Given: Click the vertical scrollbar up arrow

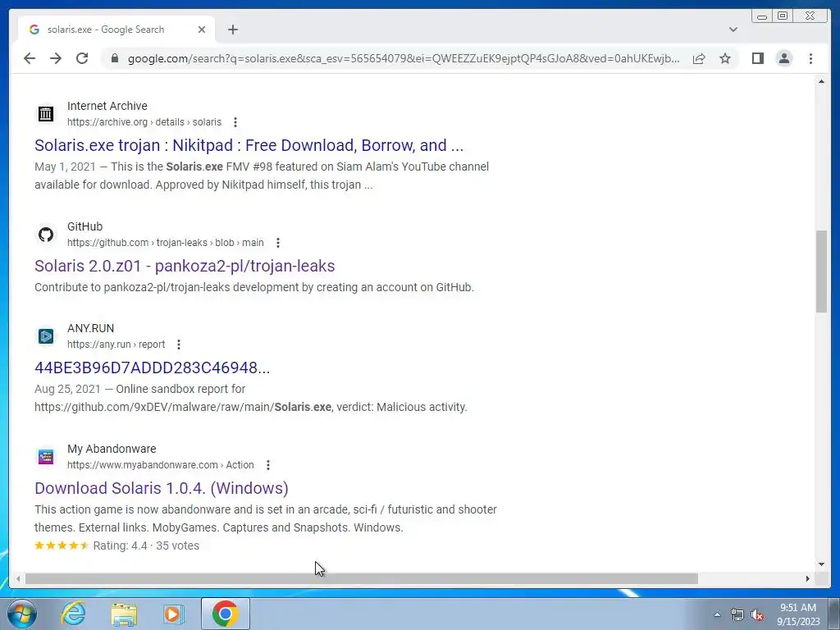Looking at the screenshot, I should [821, 81].
